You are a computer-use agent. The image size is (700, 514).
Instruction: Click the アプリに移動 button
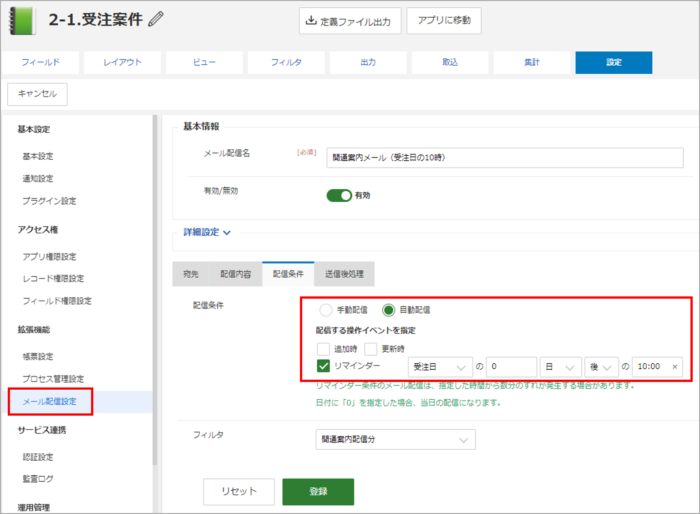pyautogui.click(x=444, y=21)
